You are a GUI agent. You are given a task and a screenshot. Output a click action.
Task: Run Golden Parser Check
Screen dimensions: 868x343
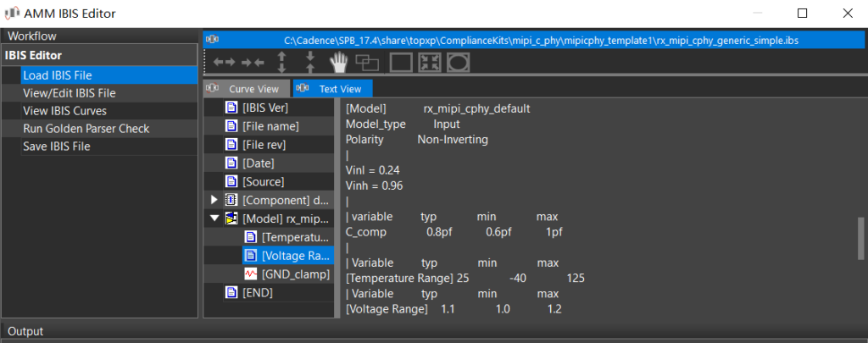click(86, 129)
